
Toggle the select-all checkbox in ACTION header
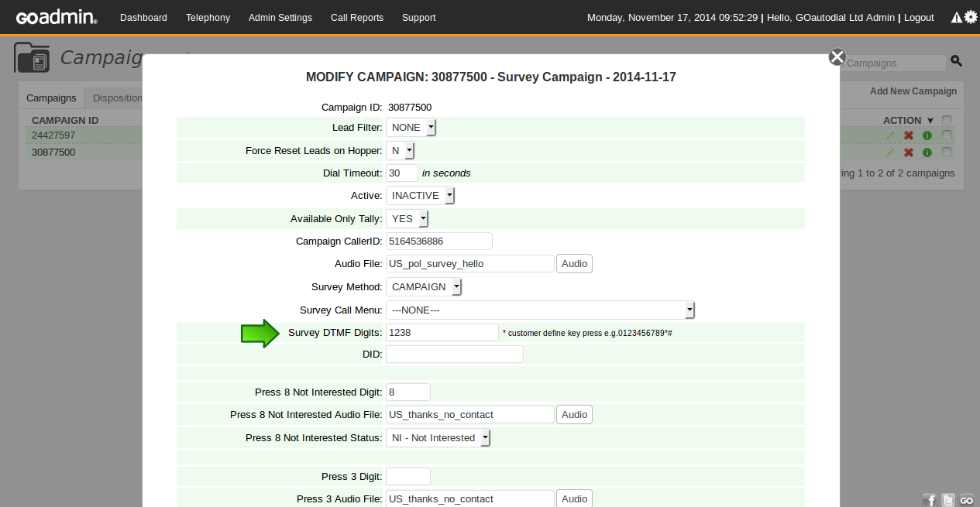point(946,120)
